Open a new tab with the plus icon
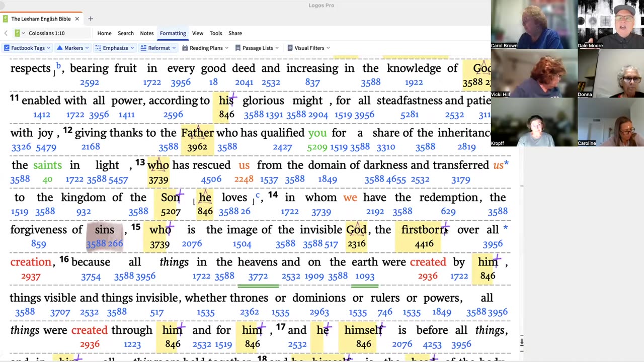Viewport: 644px width, 362px height. tap(91, 19)
